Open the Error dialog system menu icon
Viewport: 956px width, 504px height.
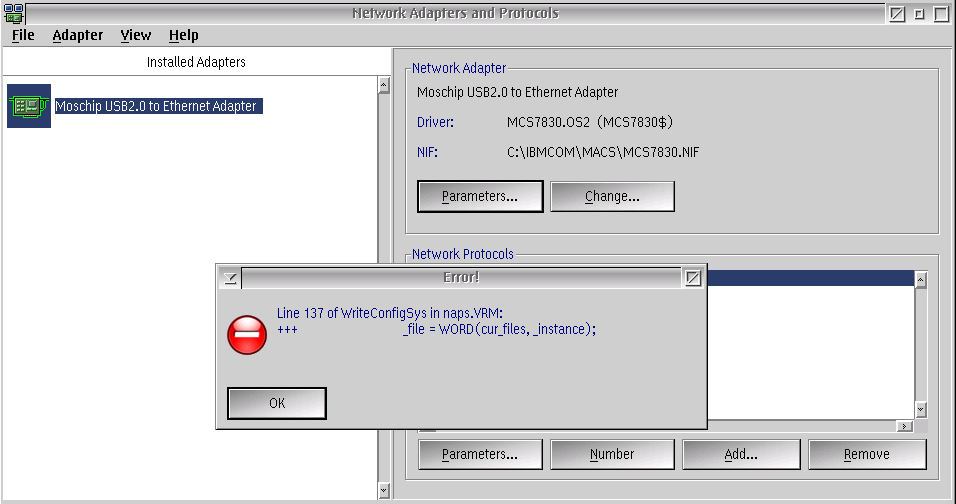[230, 278]
